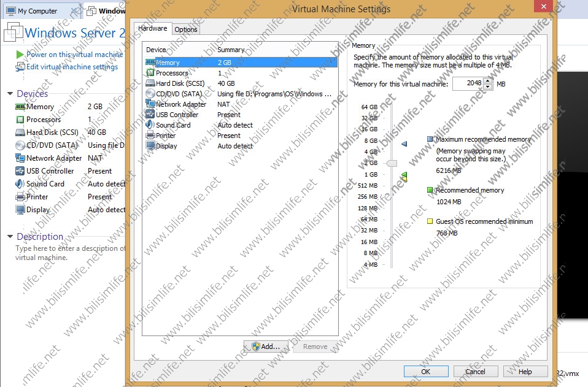Click Add... to add a hardware device
Viewport: 588px width, 387px height.
point(266,347)
